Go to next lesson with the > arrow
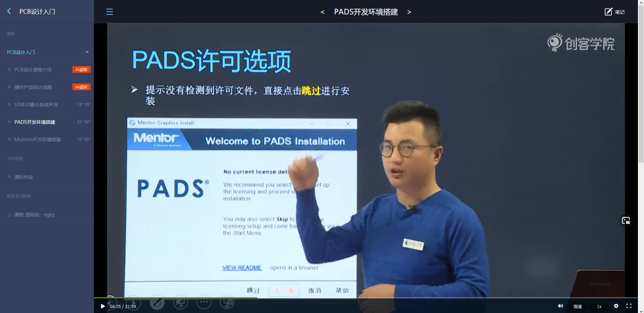The height and width of the screenshot is (313, 644). [x=409, y=12]
